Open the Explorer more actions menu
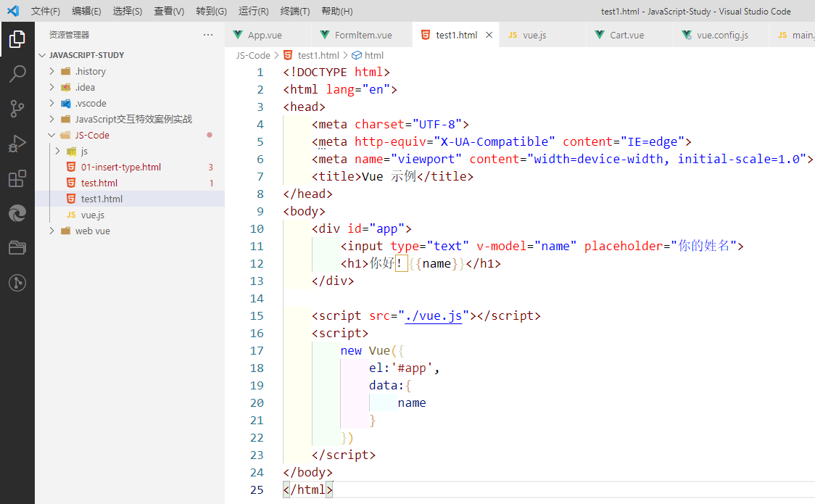The height and width of the screenshot is (504, 815). click(x=208, y=35)
